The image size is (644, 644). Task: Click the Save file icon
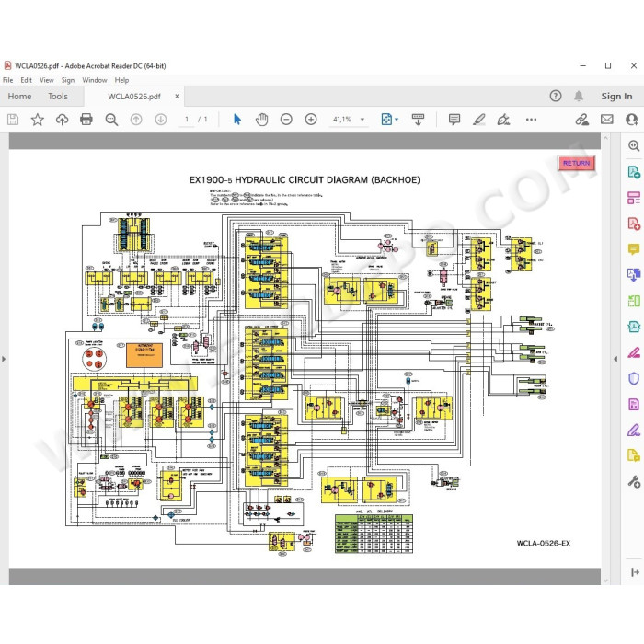[13, 120]
